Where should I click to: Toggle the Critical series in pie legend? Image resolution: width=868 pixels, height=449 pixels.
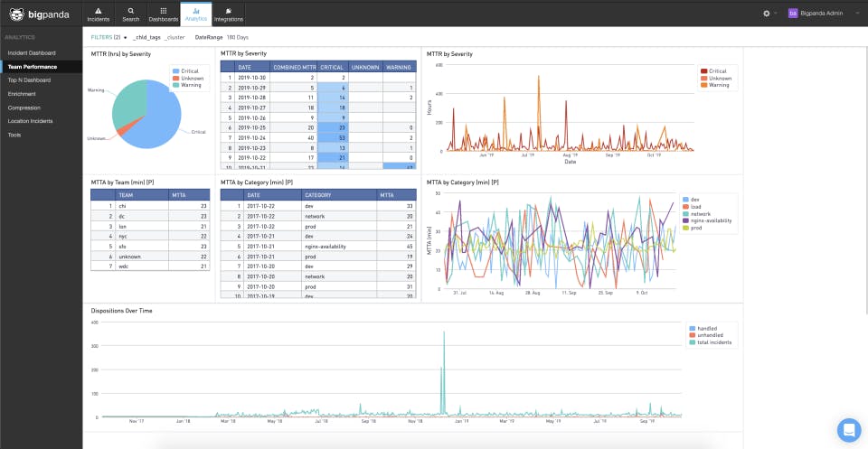(185, 71)
